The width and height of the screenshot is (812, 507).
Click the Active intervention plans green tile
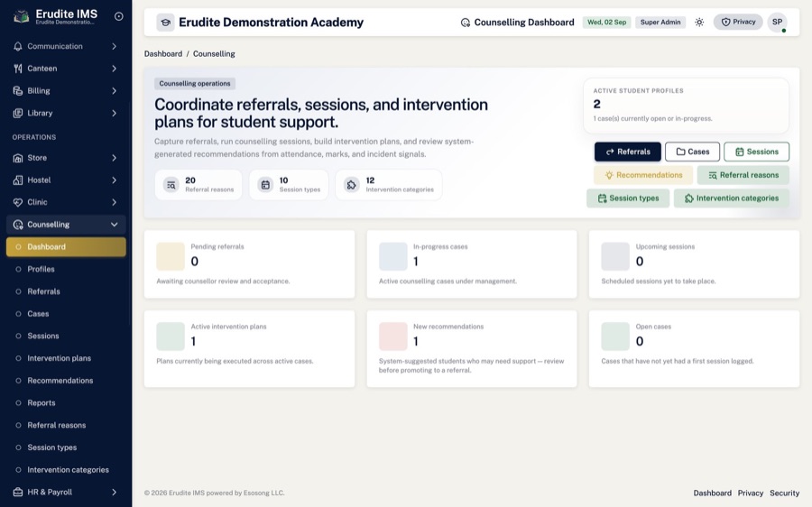(171, 336)
